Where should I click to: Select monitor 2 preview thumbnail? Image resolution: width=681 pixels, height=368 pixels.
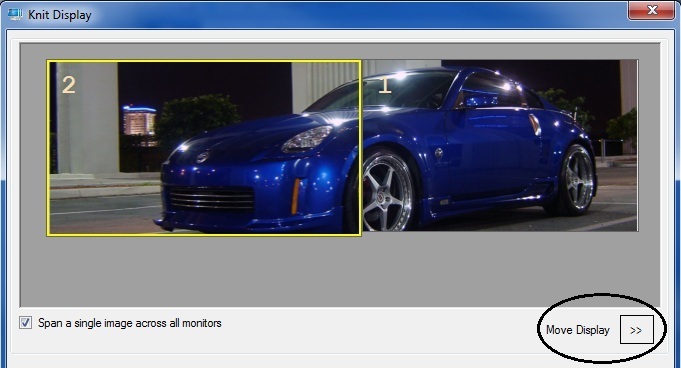pyautogui.click(x=204, y=148)
